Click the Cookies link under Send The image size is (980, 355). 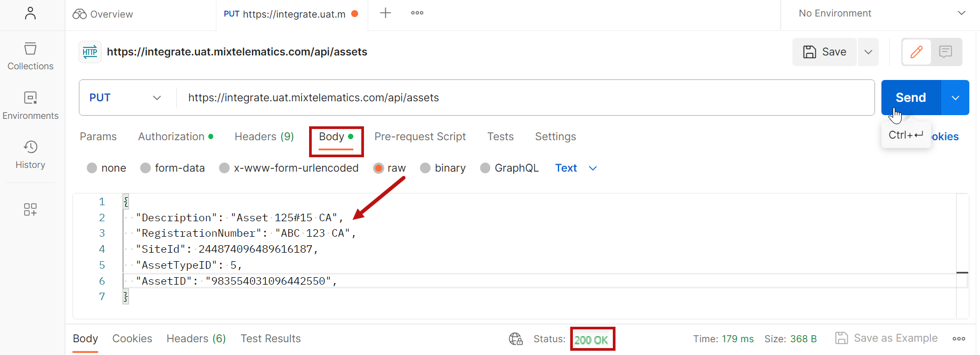coord(945,136)
